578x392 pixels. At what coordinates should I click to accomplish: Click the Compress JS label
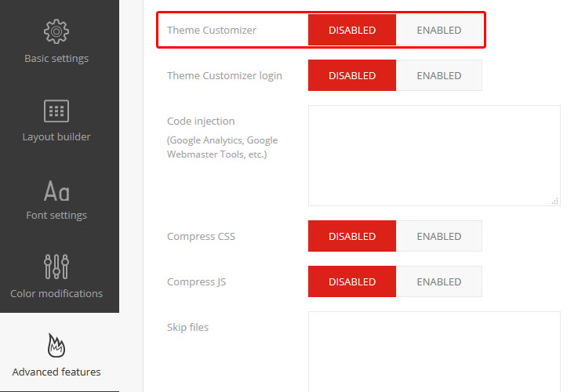click(197, 281)
